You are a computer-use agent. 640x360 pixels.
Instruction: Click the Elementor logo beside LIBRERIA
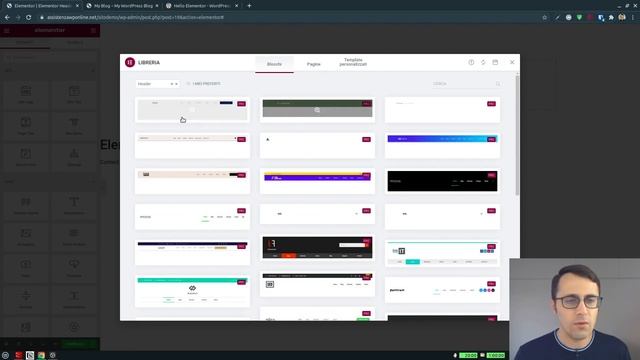click(130, 62)
